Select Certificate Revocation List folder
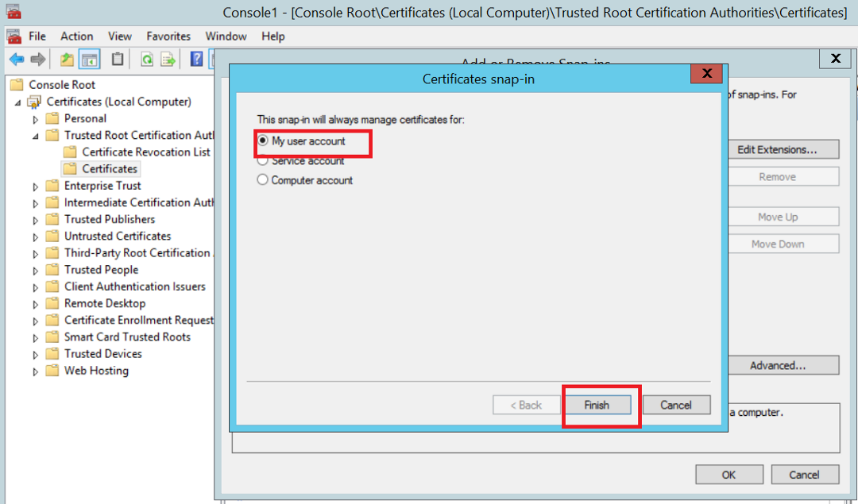Viewport: 858px width, 504px height. [x=145, y=152]
